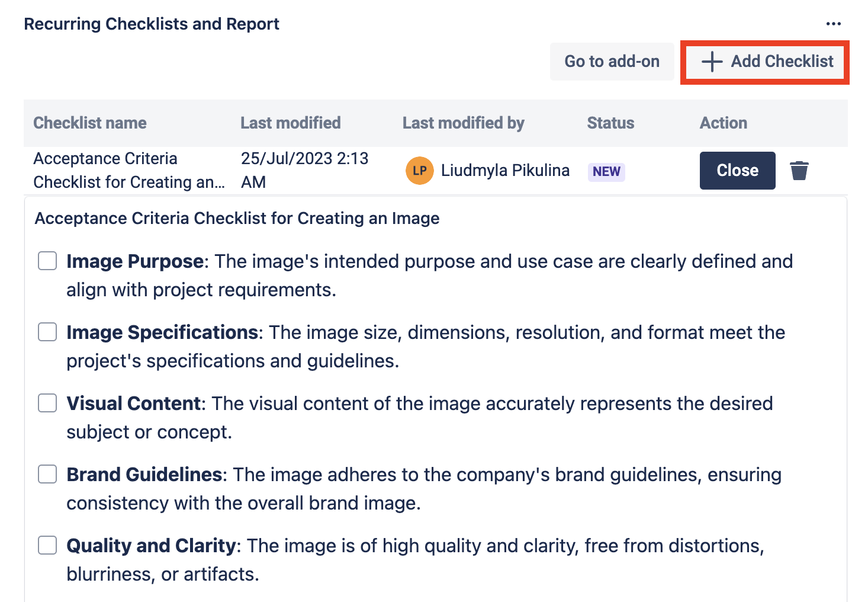Click the LP user avatar
868x602 pixels.
pos(419,171)
